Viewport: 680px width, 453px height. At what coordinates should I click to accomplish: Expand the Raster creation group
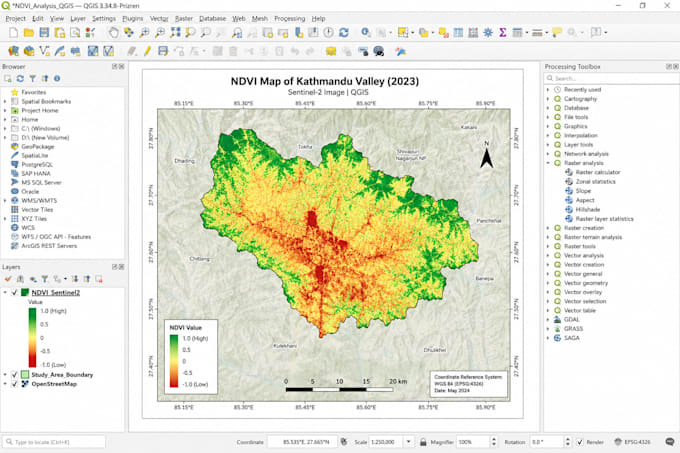[x=548, y=228]
